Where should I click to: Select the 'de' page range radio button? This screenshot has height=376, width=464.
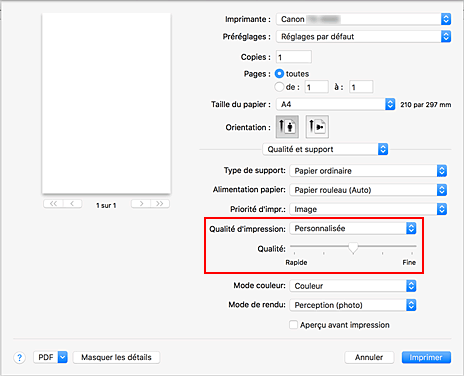pyautogui.click(x=279, y=87)
